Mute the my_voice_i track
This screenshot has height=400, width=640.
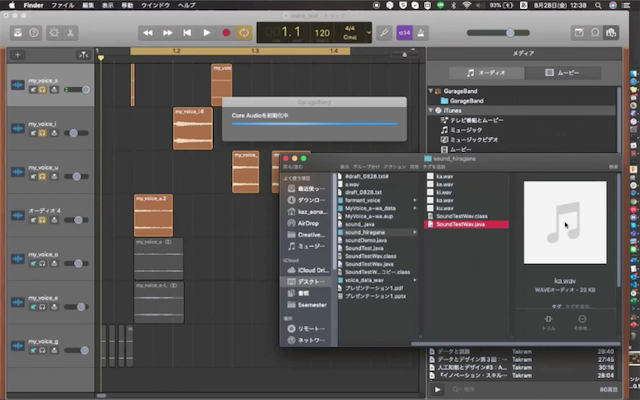tap(32, 133)
